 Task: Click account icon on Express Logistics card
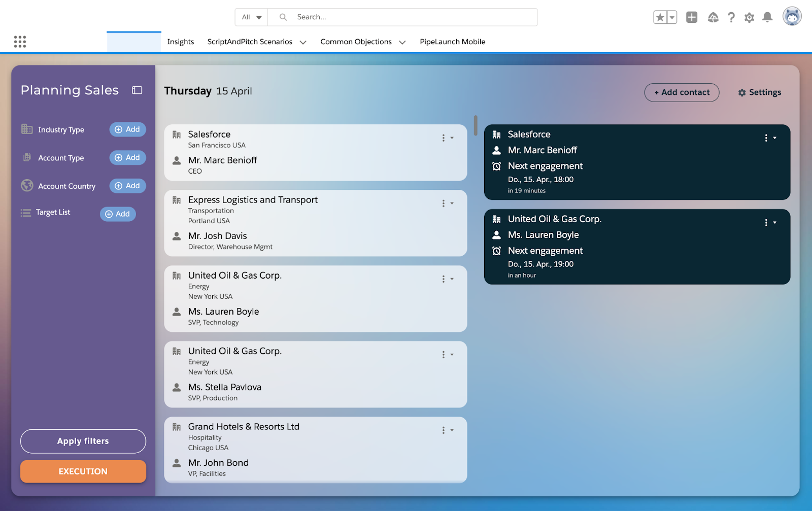tap(177, 200)
